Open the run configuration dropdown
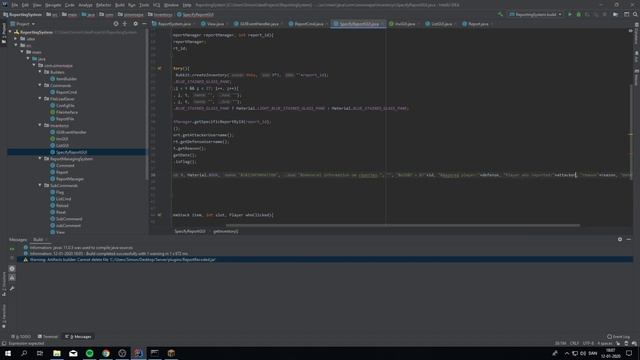 [535, 14]
